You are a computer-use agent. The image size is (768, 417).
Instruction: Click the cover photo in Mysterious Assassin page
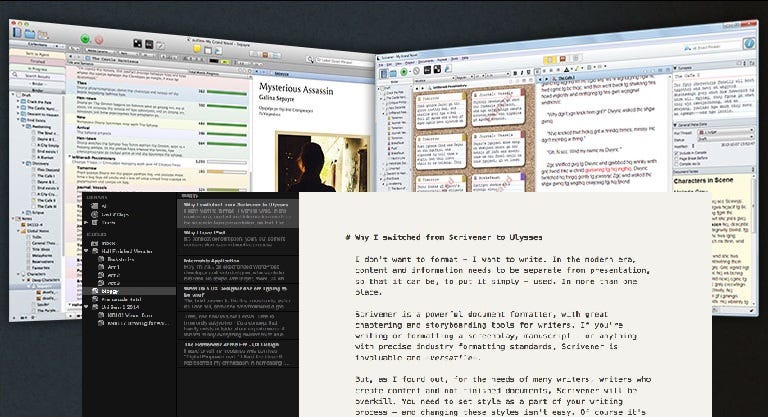point(323,162)
